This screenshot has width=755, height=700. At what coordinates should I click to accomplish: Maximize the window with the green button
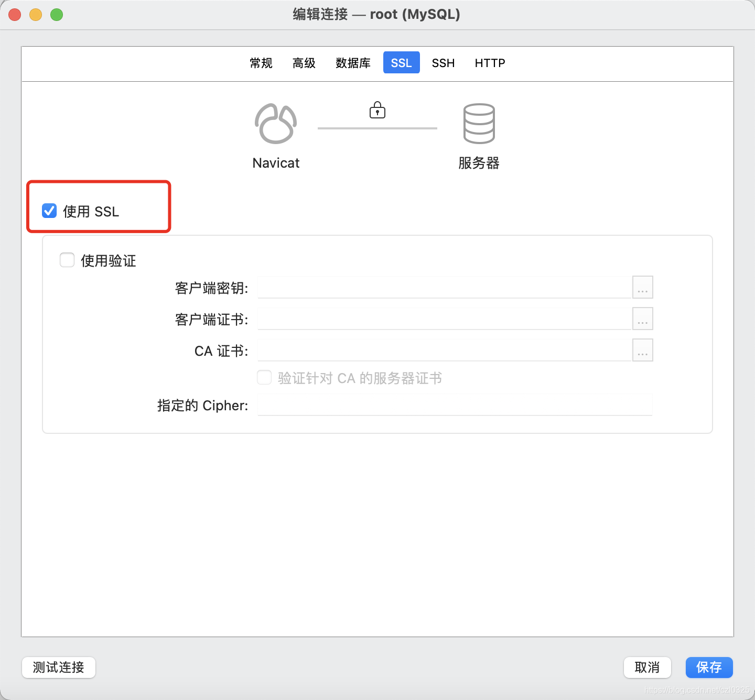57,15
